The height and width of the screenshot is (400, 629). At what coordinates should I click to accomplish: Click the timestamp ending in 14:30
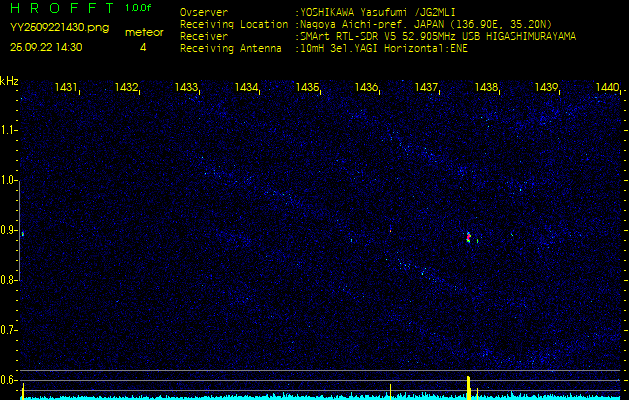[x=46, y=47]
